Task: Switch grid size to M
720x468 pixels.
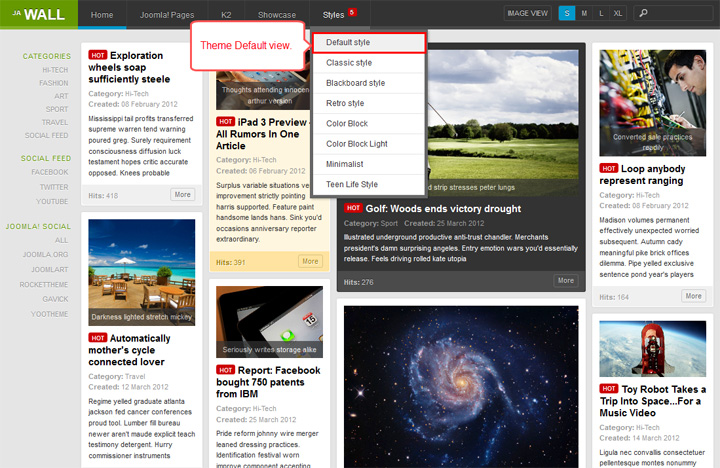Action: coord(584,13)
